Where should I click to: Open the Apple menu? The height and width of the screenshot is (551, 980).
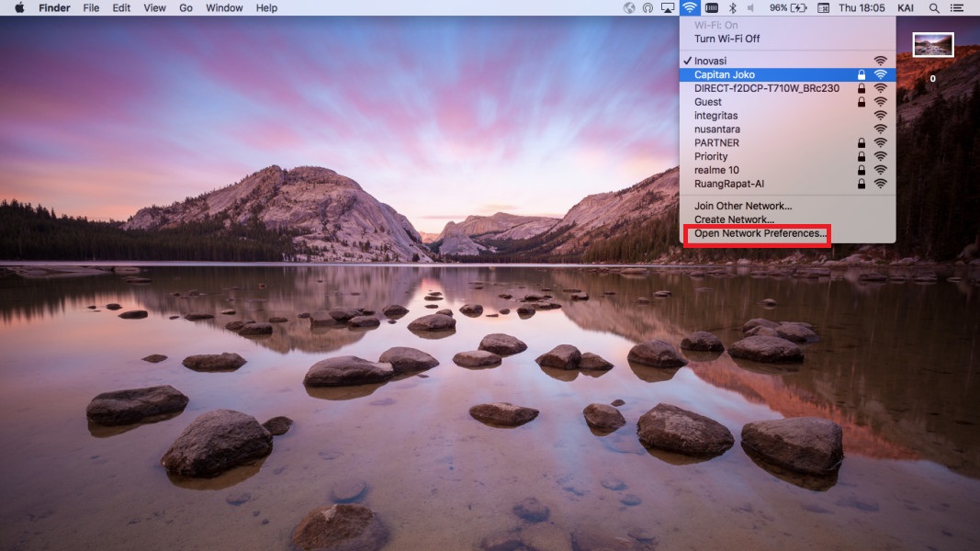point(18,8)
